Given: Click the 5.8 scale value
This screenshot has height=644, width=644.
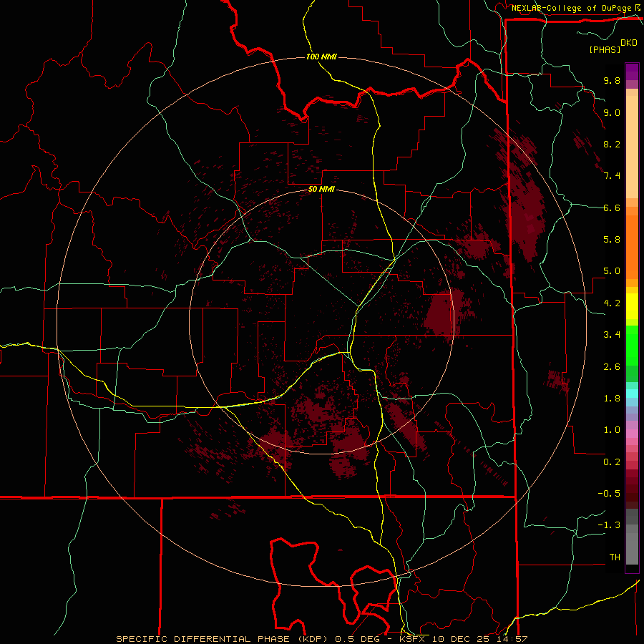Looking at the screenshot, I should point(612,240).
